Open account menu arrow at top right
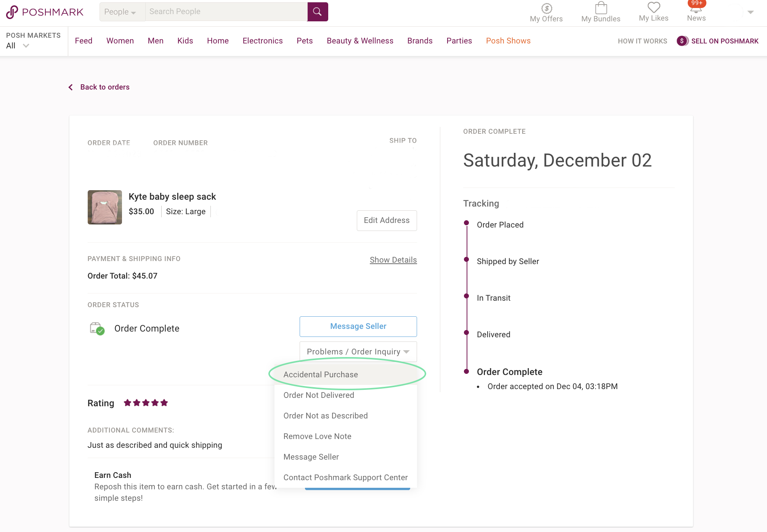The height and width of the screenshot is (532, 767). (750, 12)
